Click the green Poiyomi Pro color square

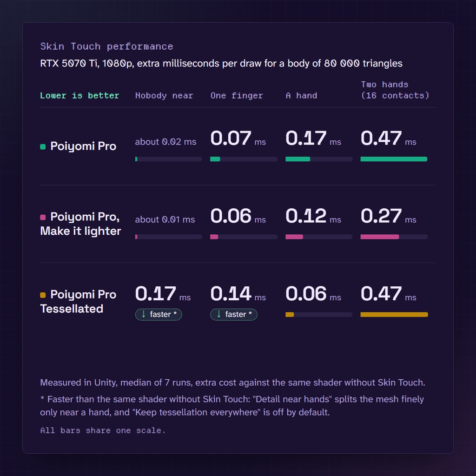click(43, 147)
